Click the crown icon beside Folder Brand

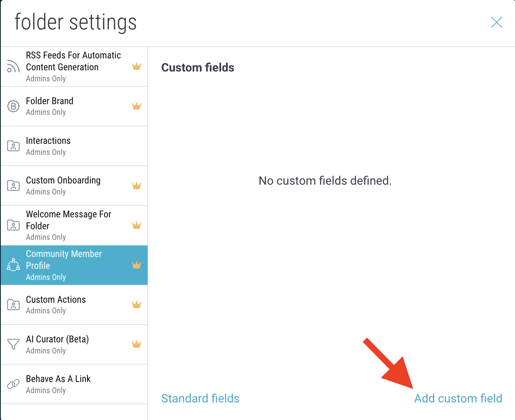point(137,106)
